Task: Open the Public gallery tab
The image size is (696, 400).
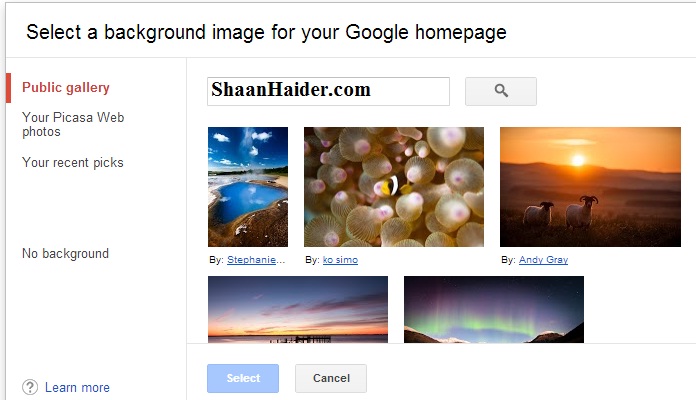Action: [x=66, y=87]
